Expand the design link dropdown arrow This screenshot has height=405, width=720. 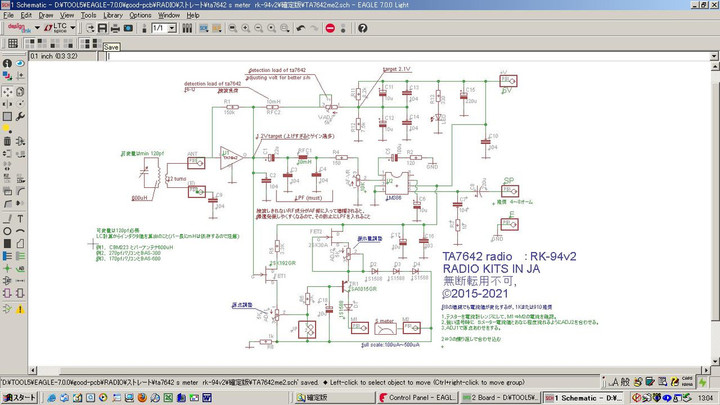36,29
